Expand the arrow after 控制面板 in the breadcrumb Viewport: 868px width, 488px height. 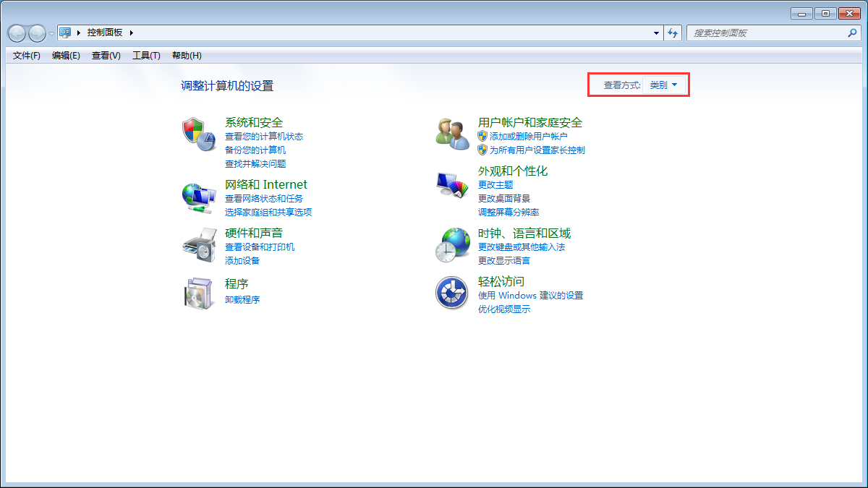(x=132, y=33)
